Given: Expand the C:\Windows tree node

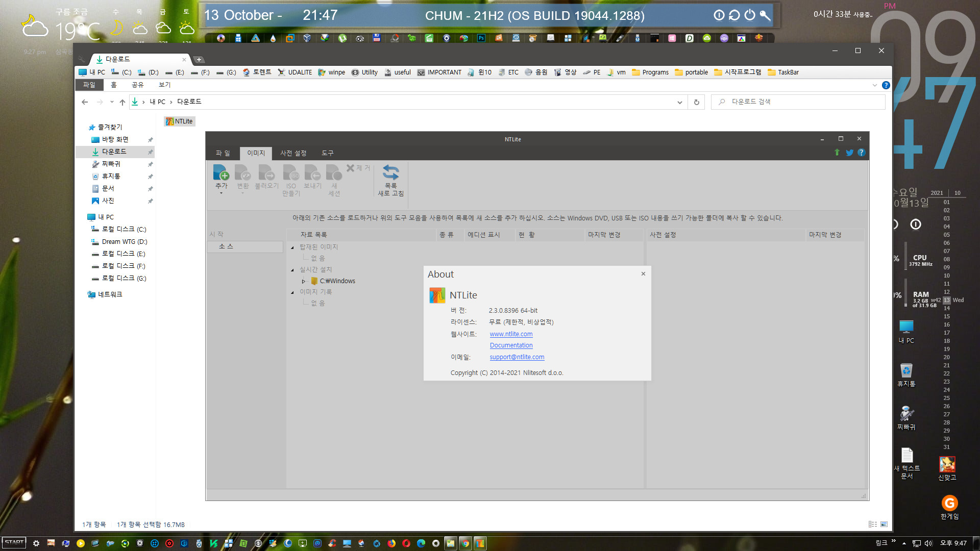Looking at the screenshot, I should pyautogui.click(x=303, y=281).
